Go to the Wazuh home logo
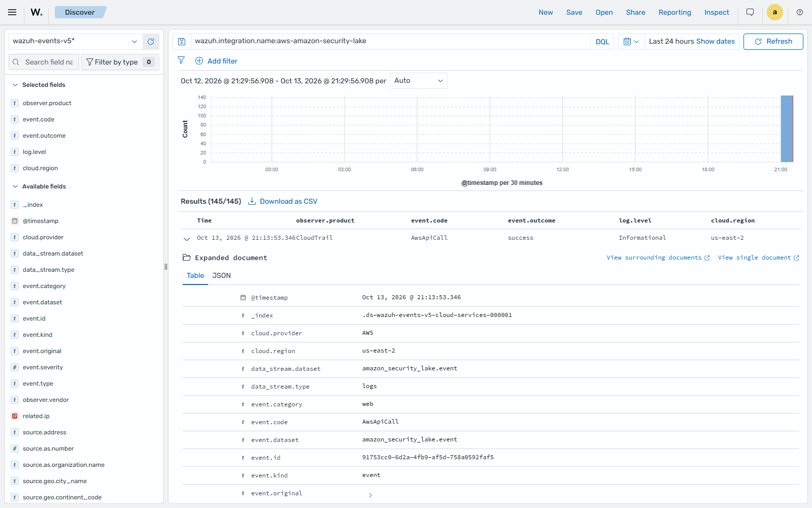This screenshot has height=508, width=812. point(37,12)
